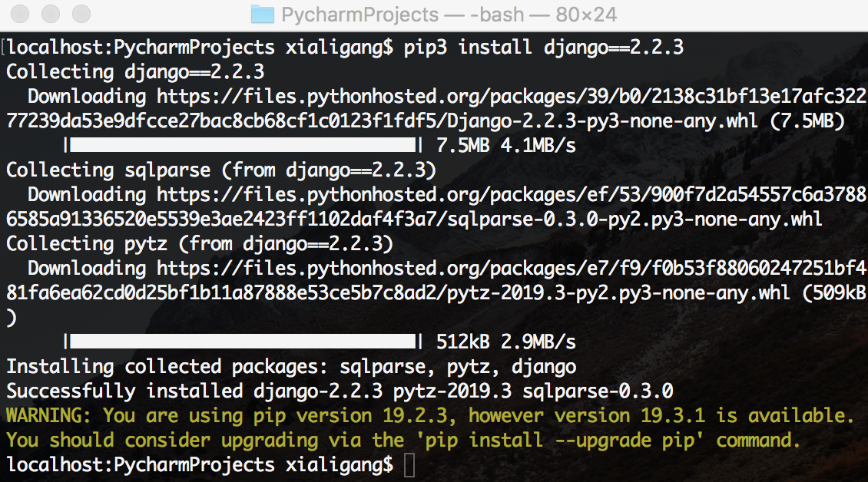The image size is (868, 482).
Task: Click the Collecting pytz line
Action: [200, 244]
